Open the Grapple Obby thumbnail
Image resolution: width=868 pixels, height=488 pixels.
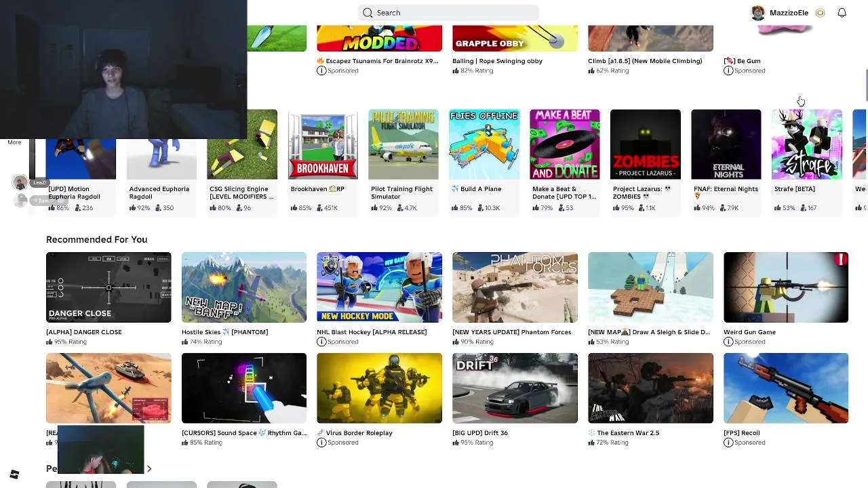pos(515,38)
